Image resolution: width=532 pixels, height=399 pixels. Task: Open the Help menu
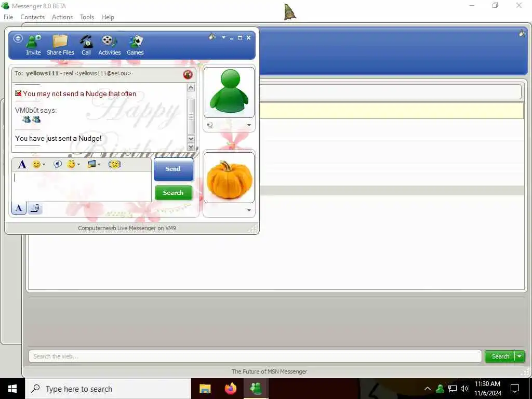click(108, 17)
